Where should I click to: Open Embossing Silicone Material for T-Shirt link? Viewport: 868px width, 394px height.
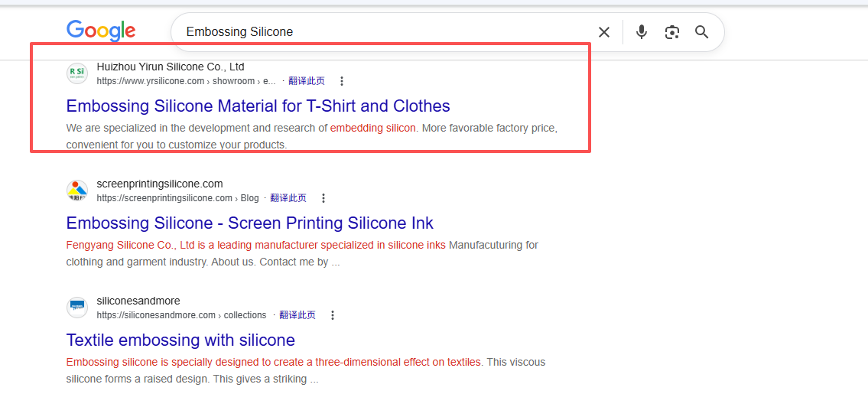point(258,106)
